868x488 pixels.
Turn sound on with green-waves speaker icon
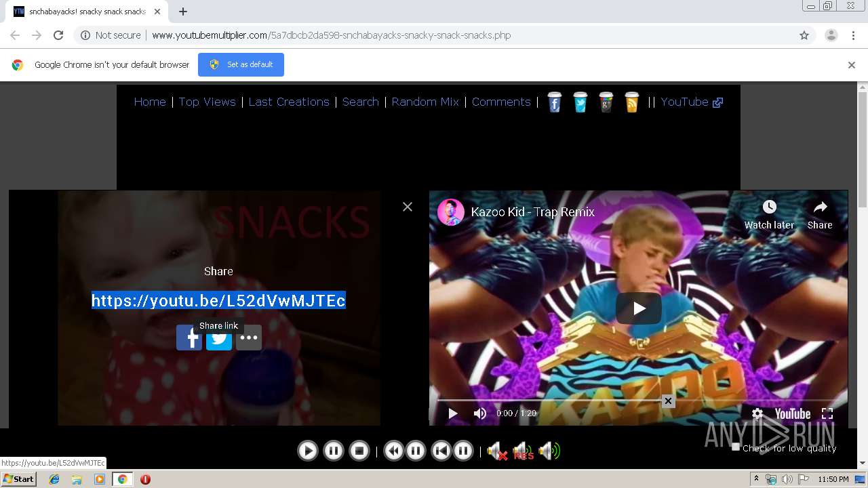tap(549, 451)
